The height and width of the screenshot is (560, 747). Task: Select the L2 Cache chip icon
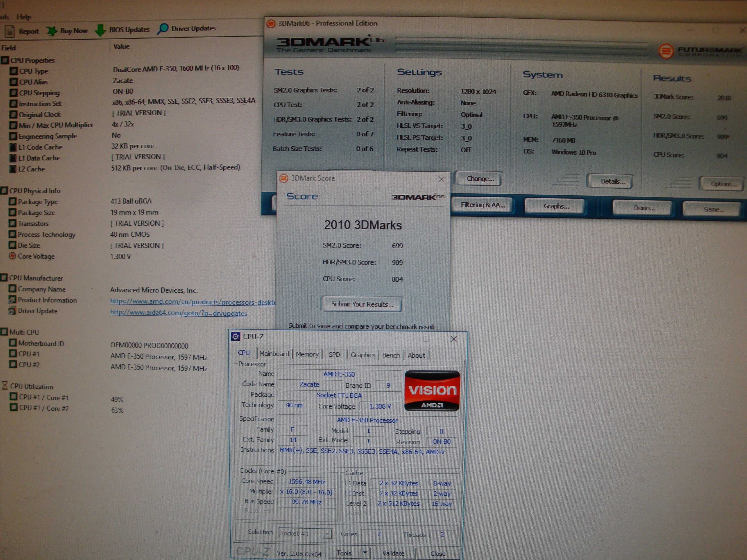(13, 169)
